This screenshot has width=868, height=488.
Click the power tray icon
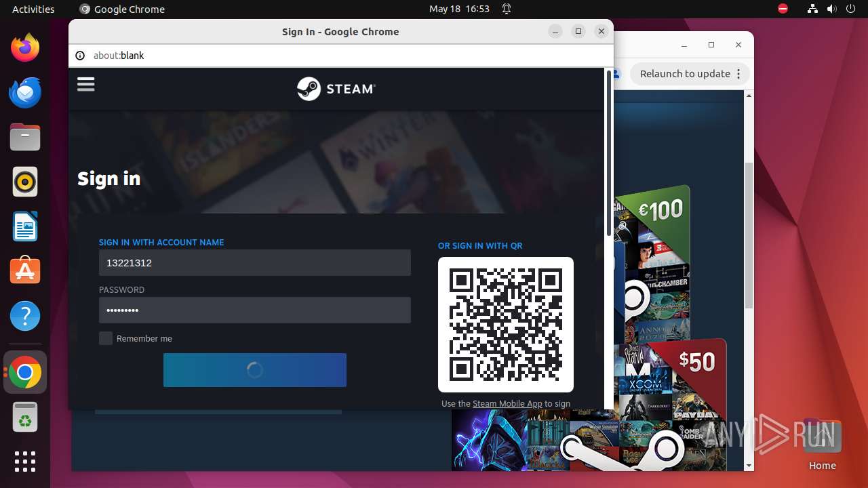(850, 9)
